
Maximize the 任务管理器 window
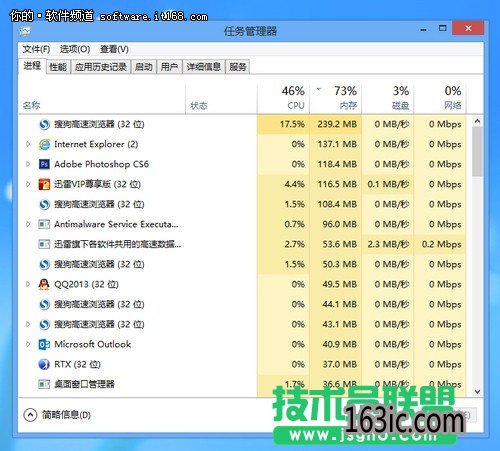point(443,28)
